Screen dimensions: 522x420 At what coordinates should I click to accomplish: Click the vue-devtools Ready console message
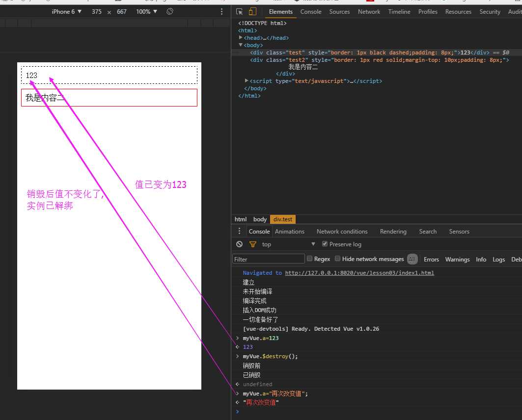(x=311, y=329)
